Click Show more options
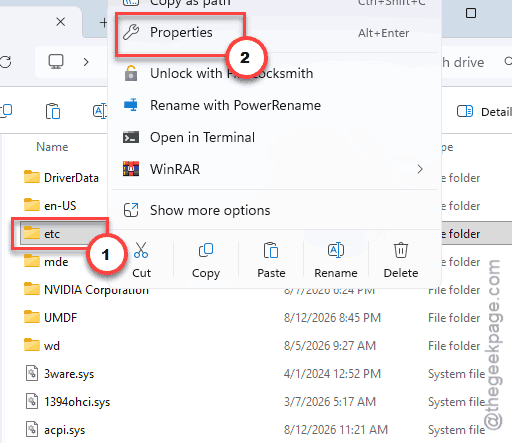The width and height of the screenshot is (512, 443). tap(274, 210)
